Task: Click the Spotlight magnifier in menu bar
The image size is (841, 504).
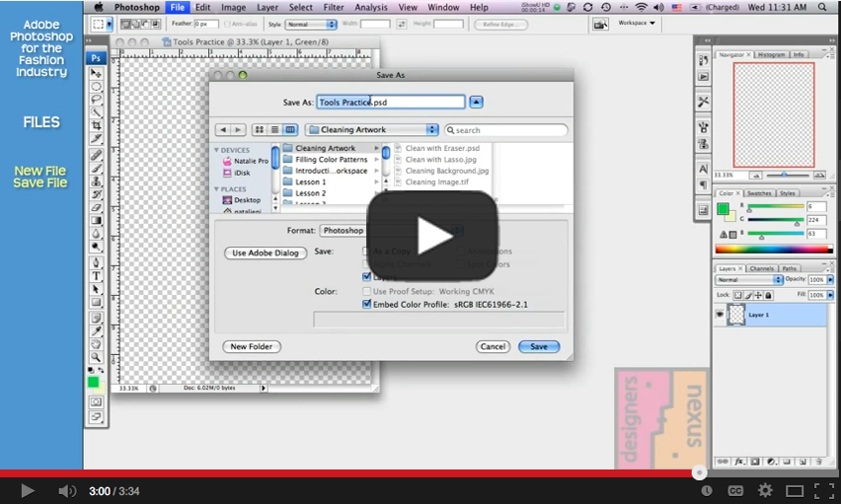Action: click(x=822, y=7)
